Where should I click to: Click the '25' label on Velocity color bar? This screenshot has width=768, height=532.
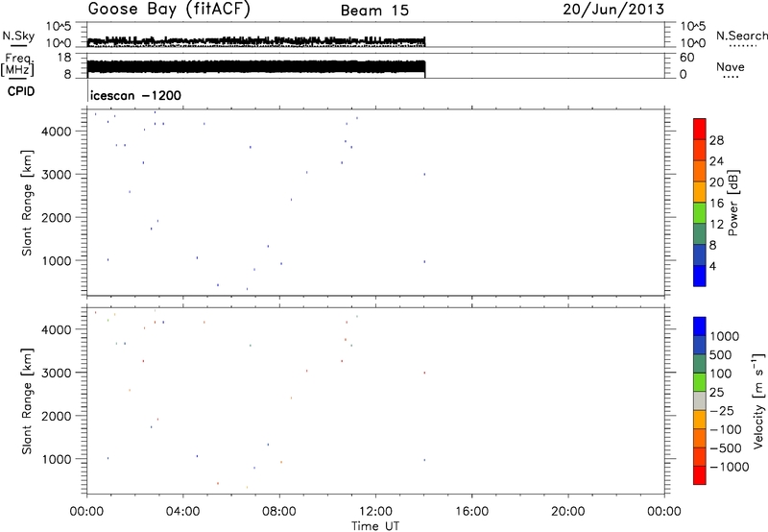tap(716, 393)
